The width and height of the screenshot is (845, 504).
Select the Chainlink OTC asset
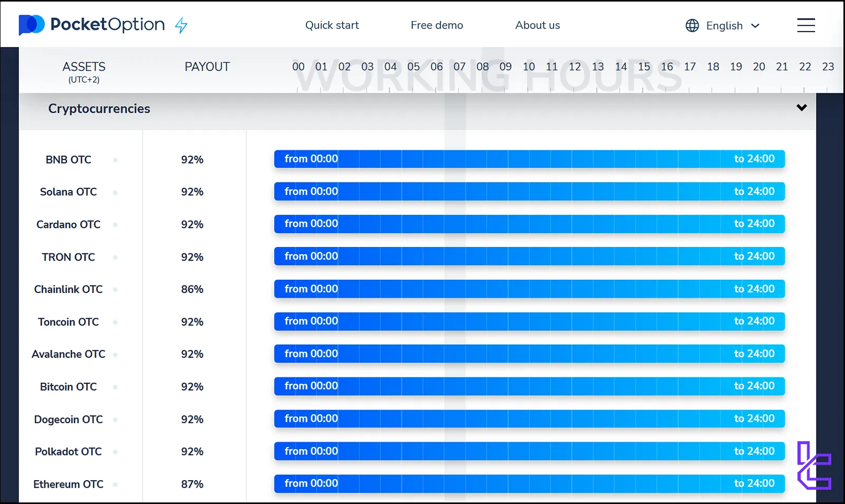[x=68, y=289]
